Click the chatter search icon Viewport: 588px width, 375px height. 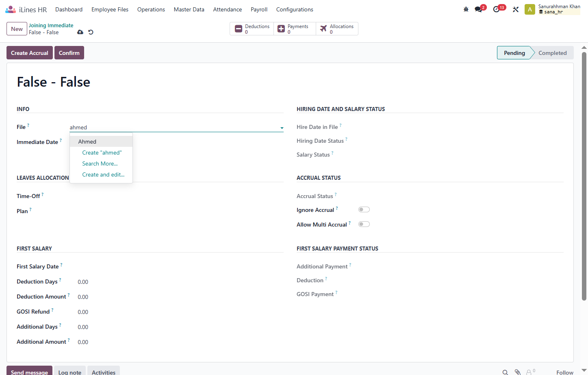pos(505,372)
